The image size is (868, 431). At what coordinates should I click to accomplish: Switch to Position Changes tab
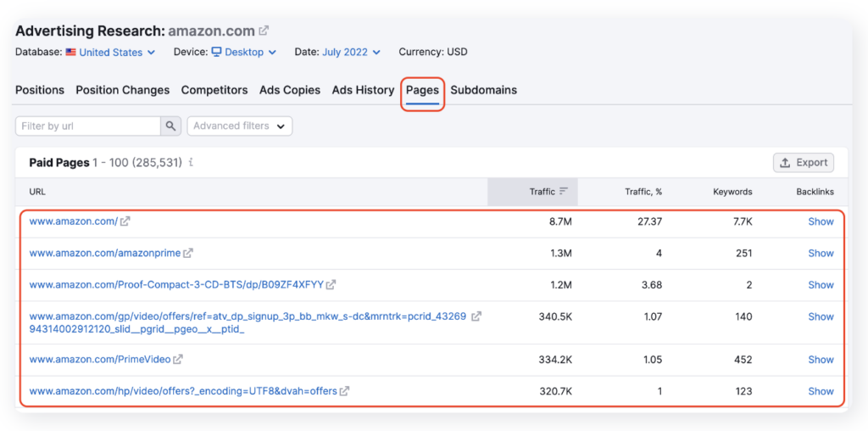click(x=123, y=90)
